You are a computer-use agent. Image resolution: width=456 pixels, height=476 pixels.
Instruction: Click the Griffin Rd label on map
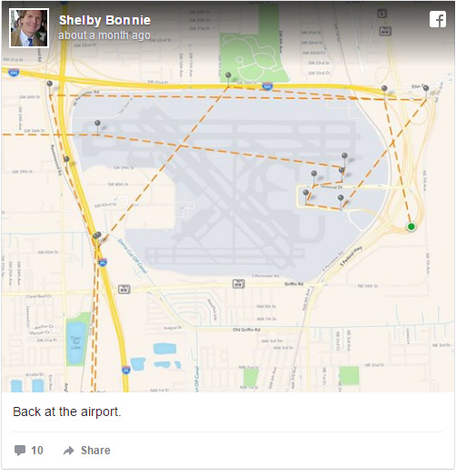pos(293,283)
